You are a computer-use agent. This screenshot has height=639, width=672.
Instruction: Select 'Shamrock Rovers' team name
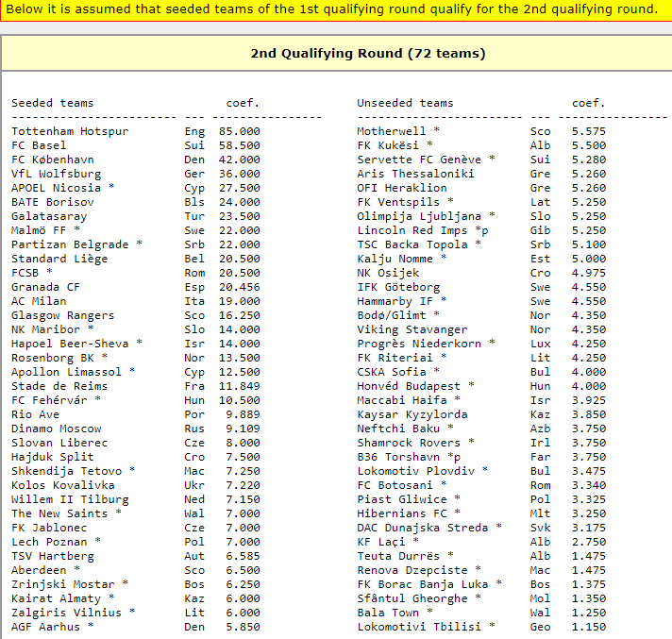tap(409, 443)
